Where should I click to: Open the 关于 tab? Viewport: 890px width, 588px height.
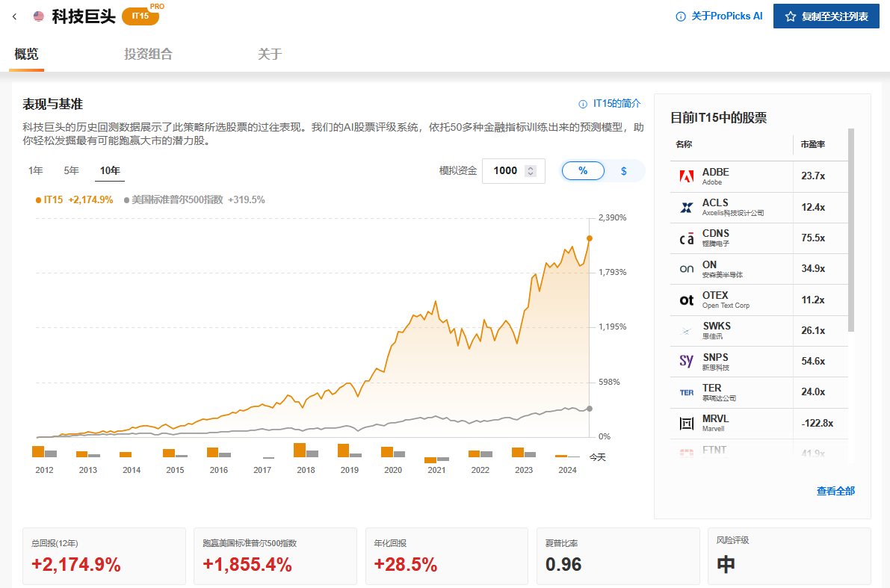click(270, 55)
